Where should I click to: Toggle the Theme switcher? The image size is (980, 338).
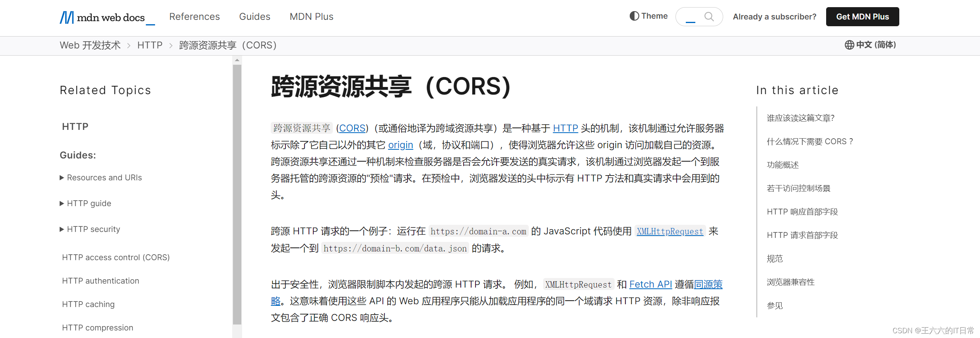[648, 16]
